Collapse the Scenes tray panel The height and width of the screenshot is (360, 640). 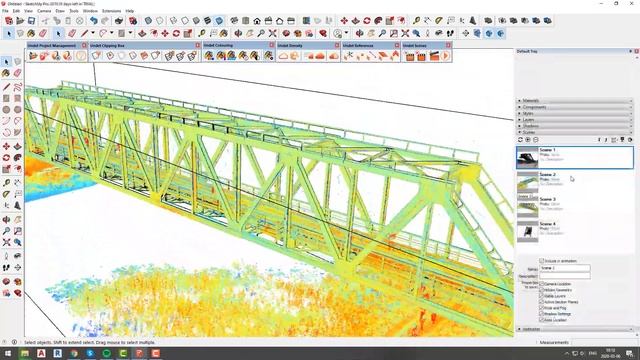575,132
